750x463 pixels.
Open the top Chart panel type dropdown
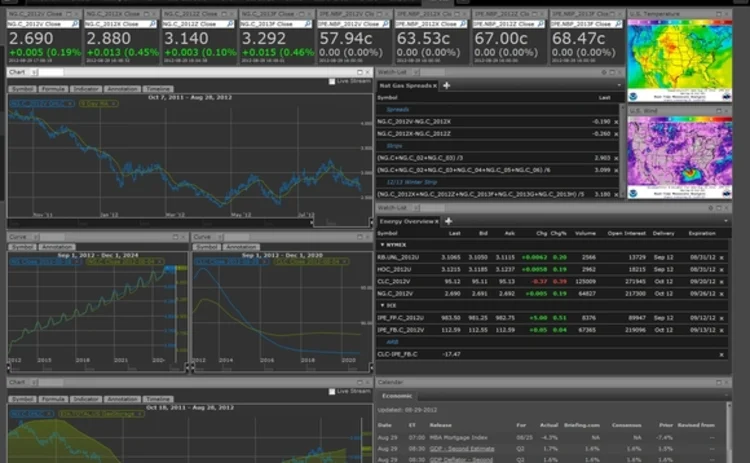34,72
